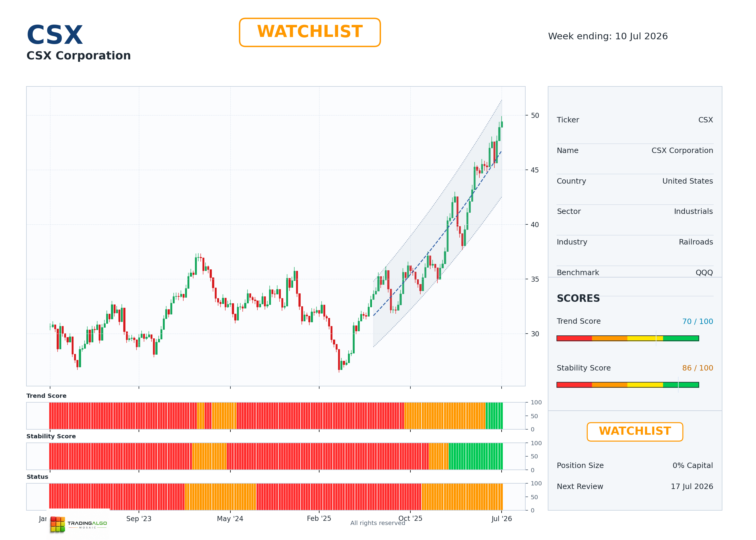Screen dimensions: 756x540
Task: Click the Oct '25 x-axis label
Action: [x=410, y=519]
